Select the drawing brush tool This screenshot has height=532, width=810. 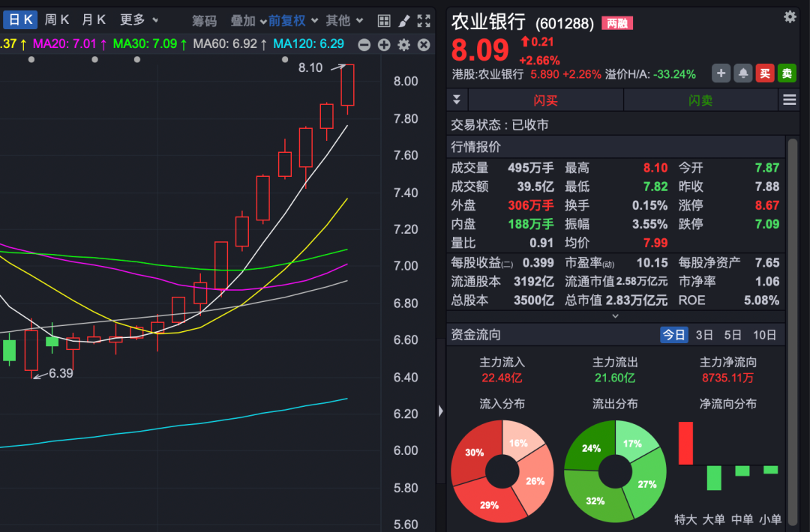tap(403, 21)
